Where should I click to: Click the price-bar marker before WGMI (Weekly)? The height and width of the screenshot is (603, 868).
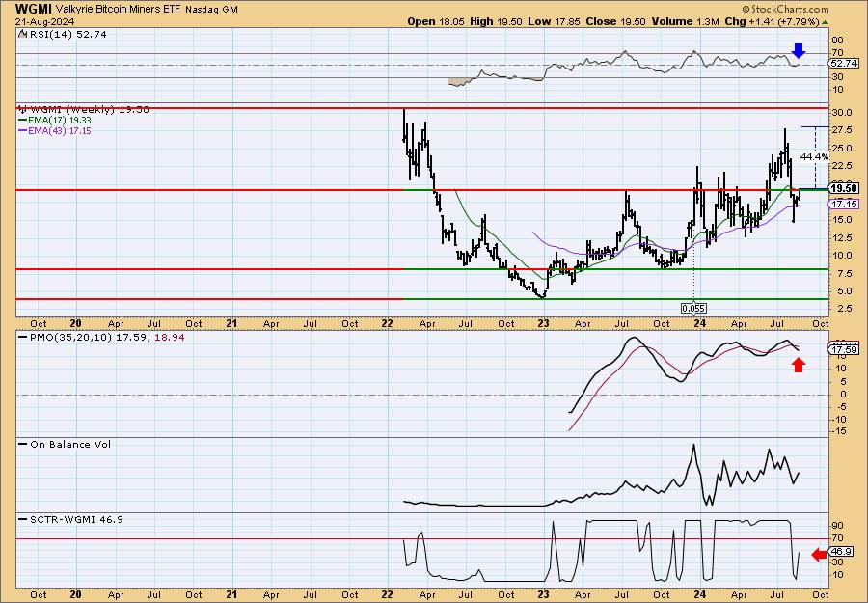tap(23, 109)
